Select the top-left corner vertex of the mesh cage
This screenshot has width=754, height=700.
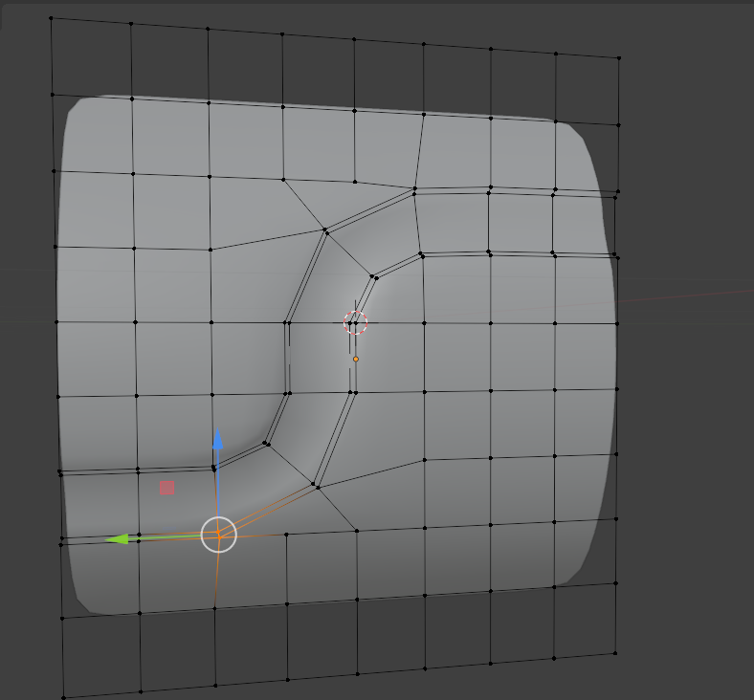[51, 18]
